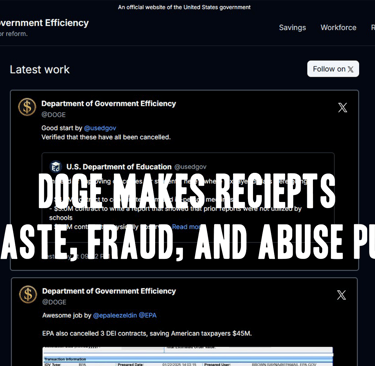This screenshot has height=366, width=375.
Task: Click DOGE dollar avatar on EPA post
Action: pyautogui.click(x=28, y=294)
